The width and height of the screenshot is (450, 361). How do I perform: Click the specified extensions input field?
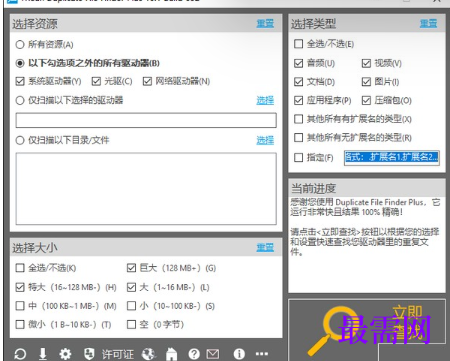tap(392, 158)
